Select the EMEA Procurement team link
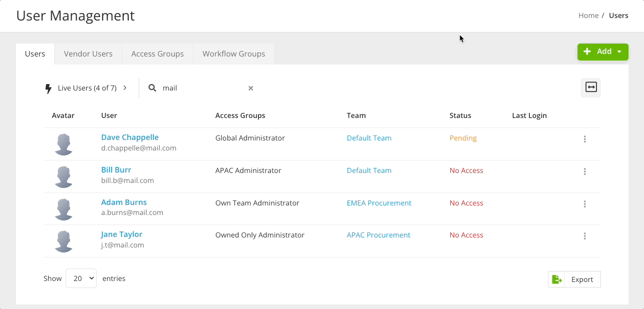This screenshot has width=644, height=309. (379, 203)
